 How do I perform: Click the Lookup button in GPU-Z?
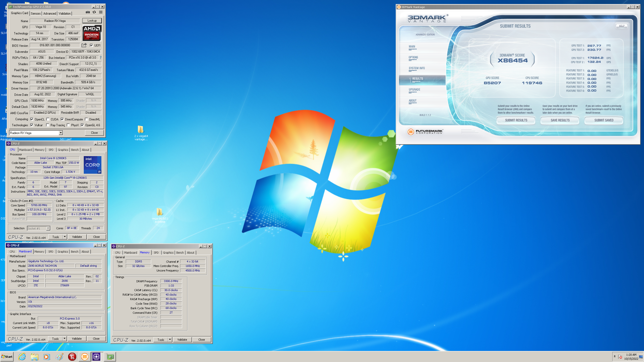(x=92, y=21)
